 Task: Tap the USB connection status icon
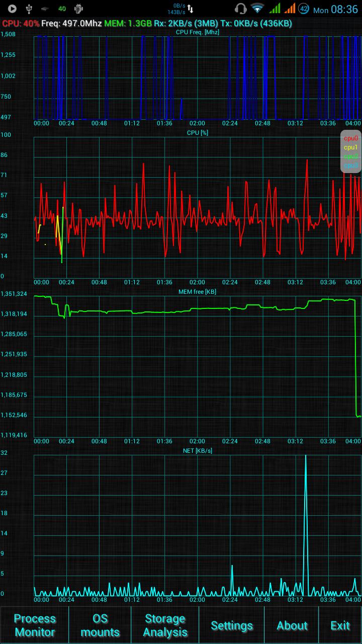(29, 9)
